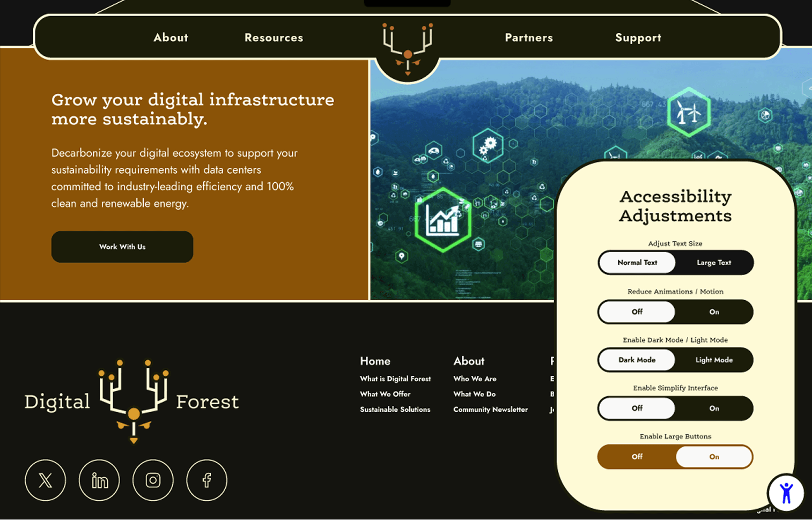Open What We Offer link
Image resolution: width=812 pixels, height=520 pixels.
point(385,394)
